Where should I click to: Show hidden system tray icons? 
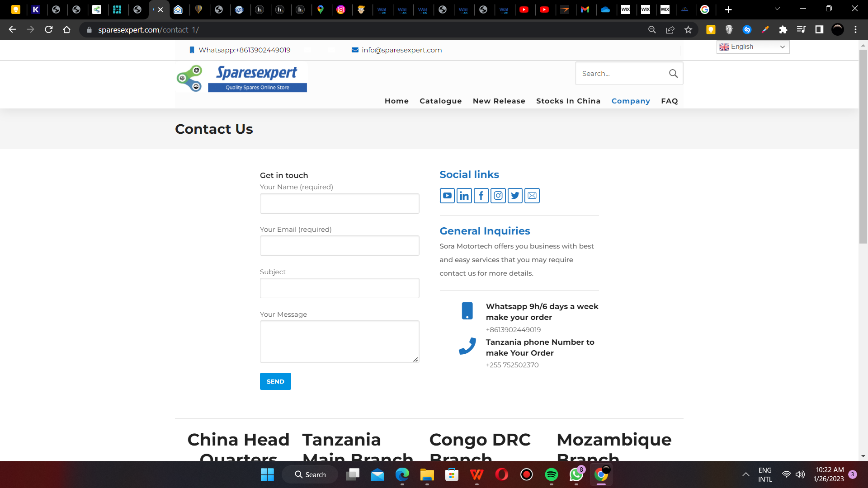pos(746,474)
